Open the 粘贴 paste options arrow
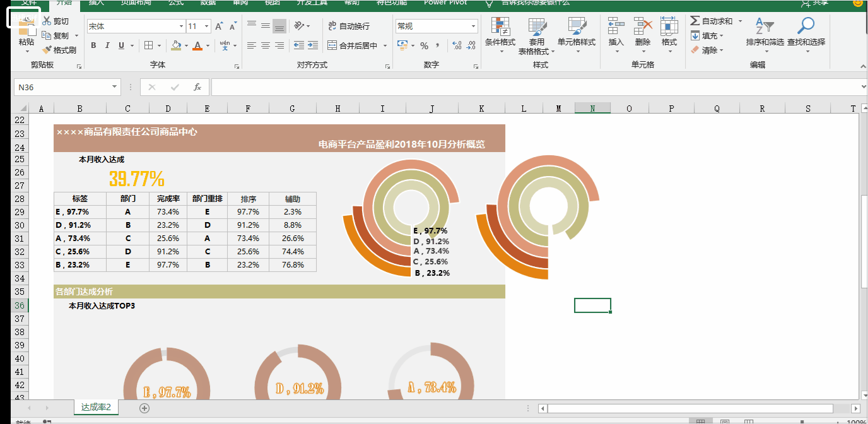The width and height of the screenshot is (868, 424). click(26, 50)
